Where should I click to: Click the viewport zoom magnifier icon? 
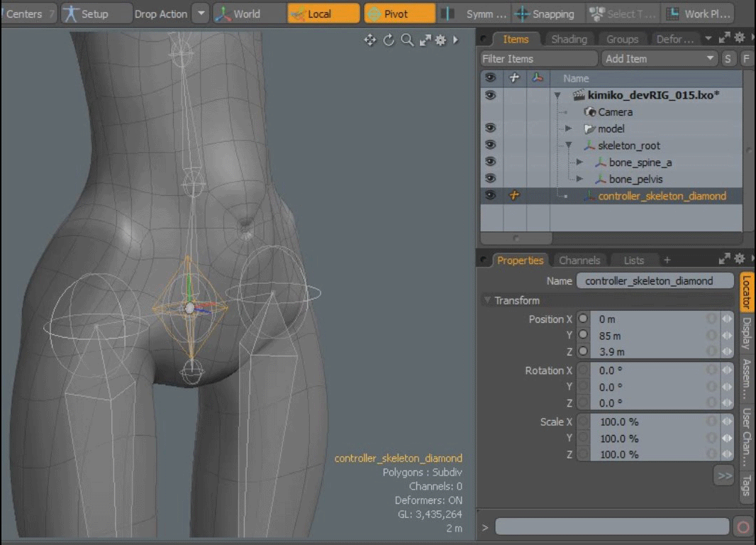407,40
